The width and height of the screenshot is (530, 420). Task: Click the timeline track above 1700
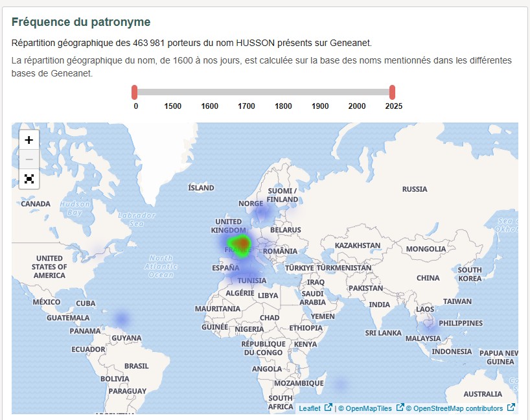[x=246, y=92]
